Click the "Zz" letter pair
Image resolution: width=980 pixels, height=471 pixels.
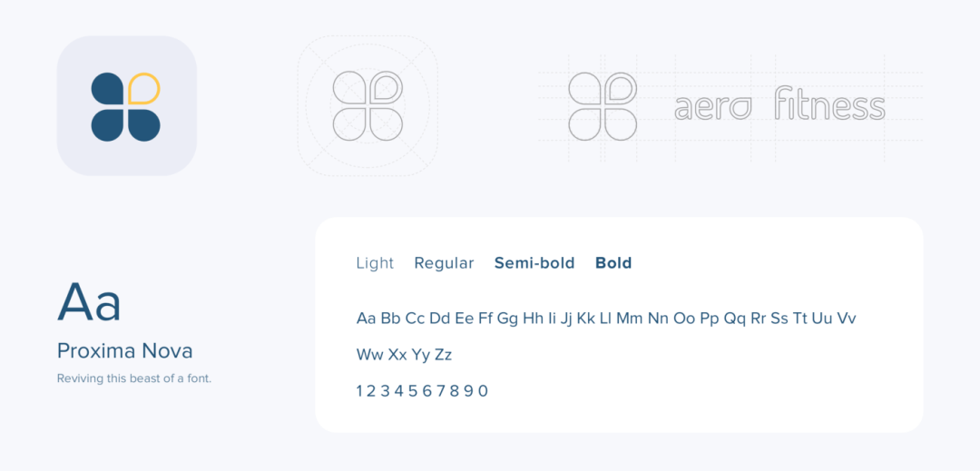(x=443, y=355)
